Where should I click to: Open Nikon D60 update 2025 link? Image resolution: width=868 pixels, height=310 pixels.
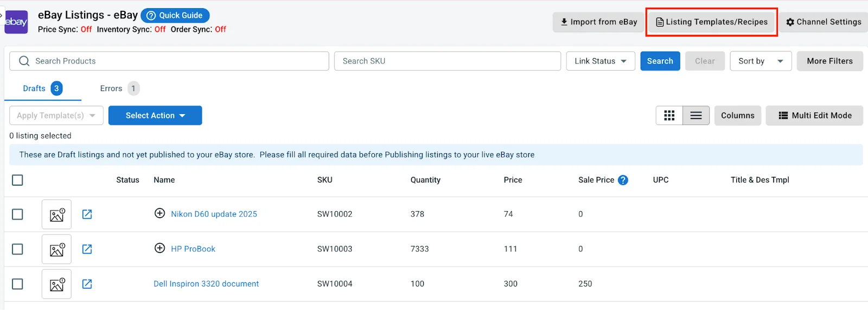[214, 214]
